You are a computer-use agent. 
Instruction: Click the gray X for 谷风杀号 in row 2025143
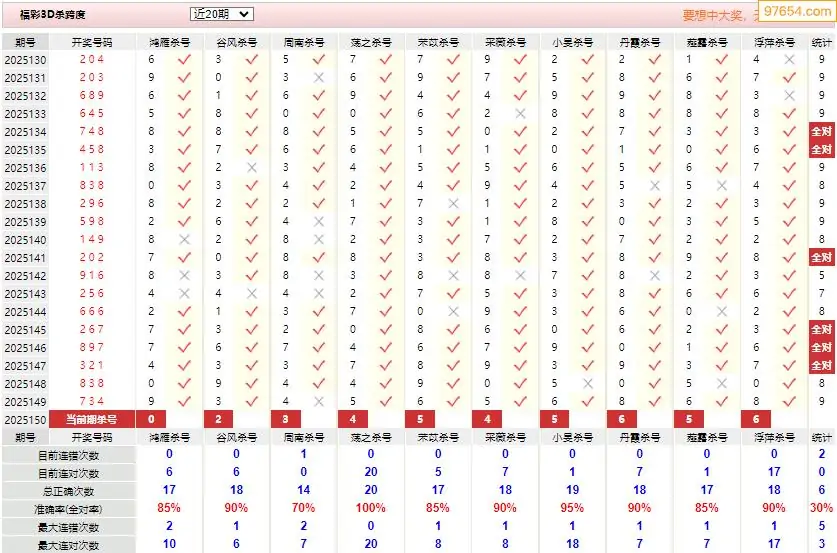(252, 294)
